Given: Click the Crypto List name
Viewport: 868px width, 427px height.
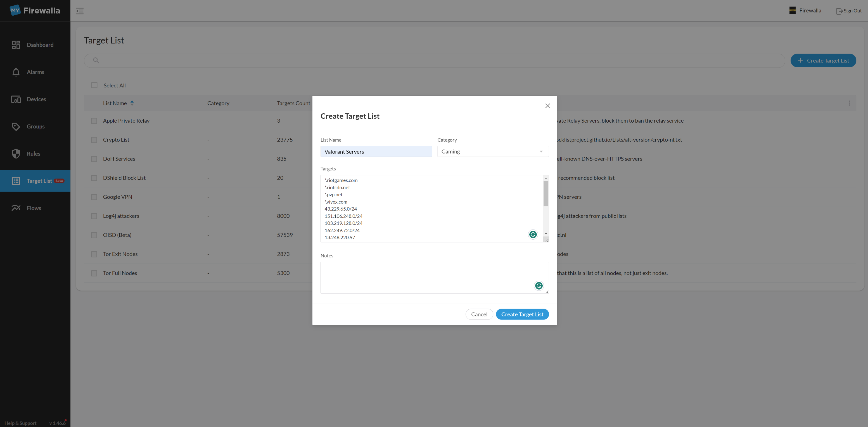Looking at the screenshot, I should point(116,140).
